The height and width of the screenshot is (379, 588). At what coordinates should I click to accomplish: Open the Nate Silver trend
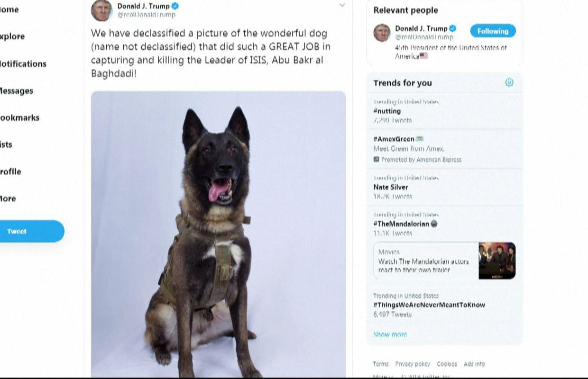pos(391,187)
